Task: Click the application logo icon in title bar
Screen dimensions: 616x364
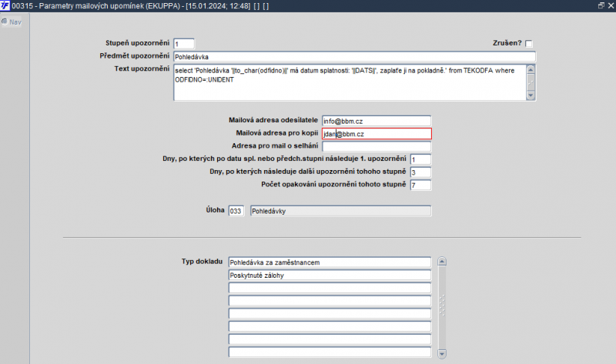Action: [x=5, y=5]
